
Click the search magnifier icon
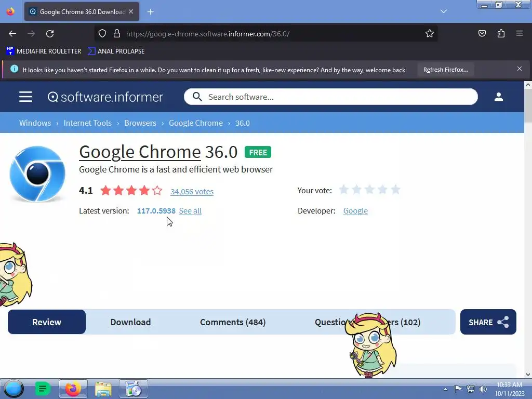(x=197, y=97)
